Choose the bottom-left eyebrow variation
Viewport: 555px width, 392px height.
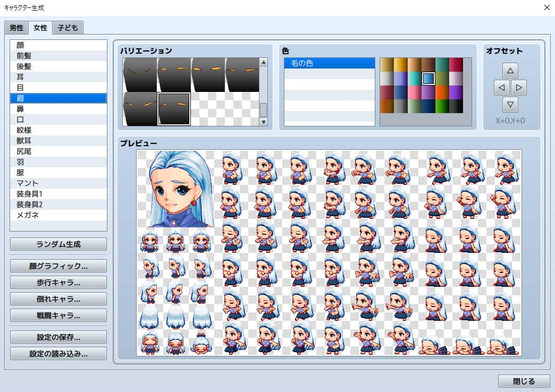tap(140, 109)
